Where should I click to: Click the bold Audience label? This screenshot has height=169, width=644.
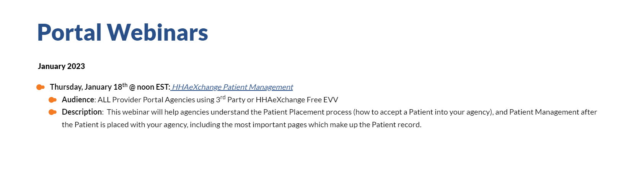coord(78,100)
